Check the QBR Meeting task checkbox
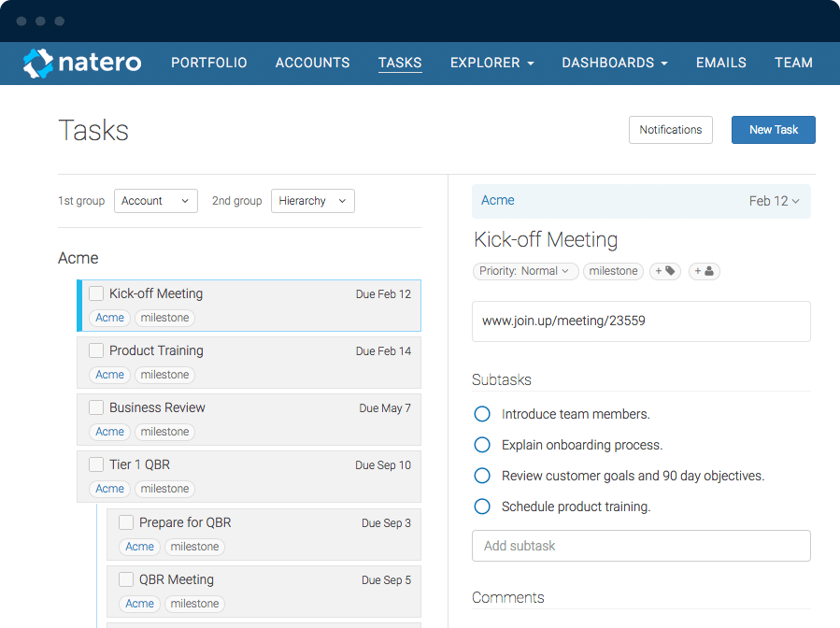 pyautogui.click(x=126, y=579)
